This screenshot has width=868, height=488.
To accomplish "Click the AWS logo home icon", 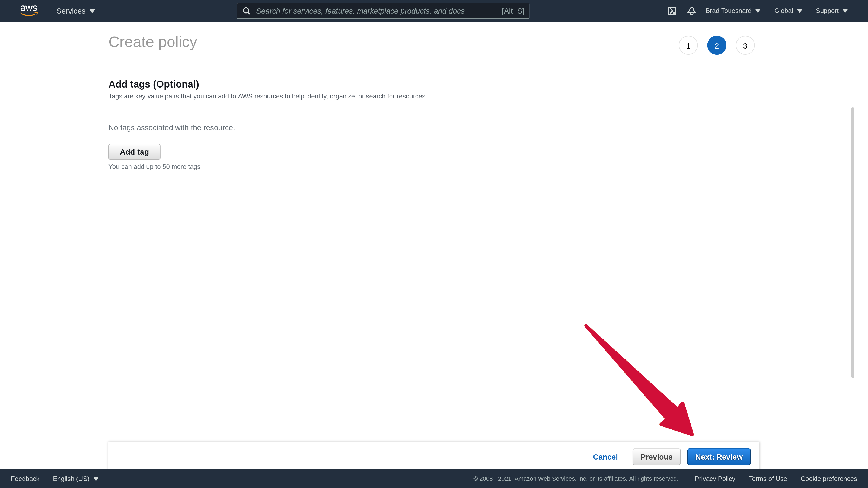I will pos(28,11).
